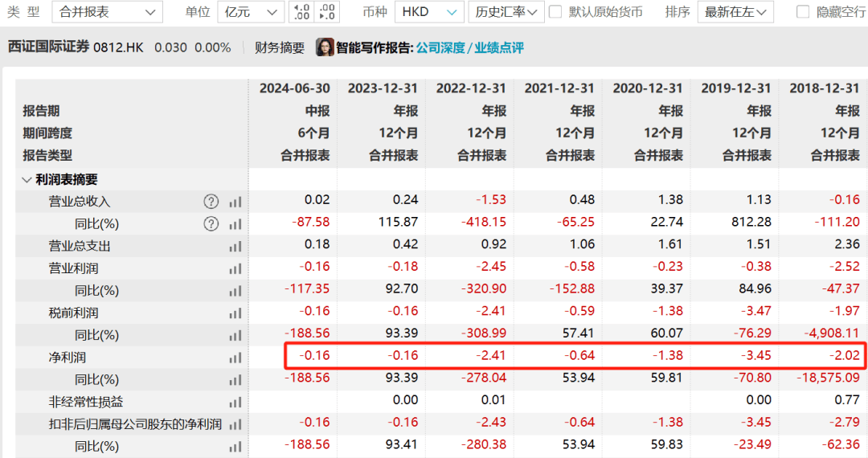Click the 营业总收入 row label

tap(79, 202)
